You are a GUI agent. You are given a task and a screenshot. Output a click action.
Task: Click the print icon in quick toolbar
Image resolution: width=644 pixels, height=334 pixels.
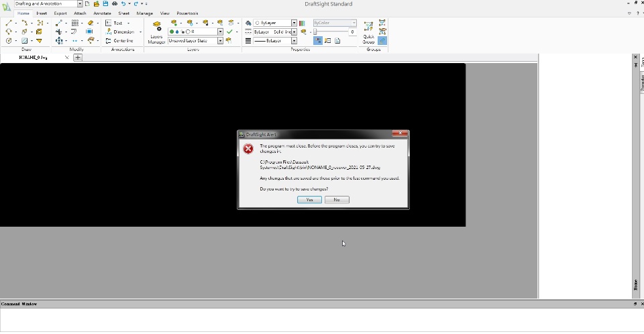115,4
